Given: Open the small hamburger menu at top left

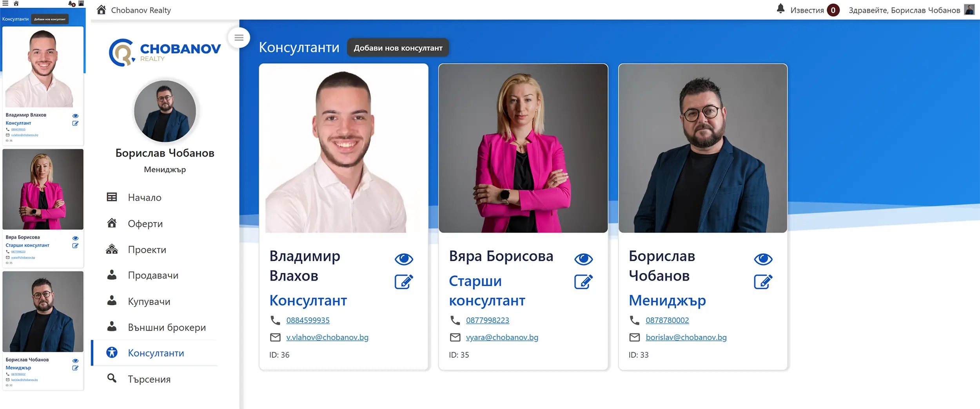Looking at the screenshot, I should [x=5, y=3].
